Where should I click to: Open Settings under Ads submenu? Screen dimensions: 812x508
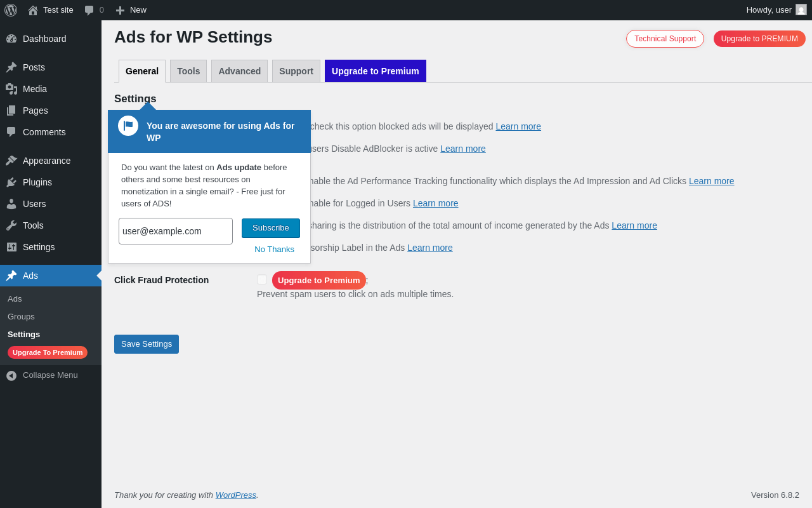(23, 334)
